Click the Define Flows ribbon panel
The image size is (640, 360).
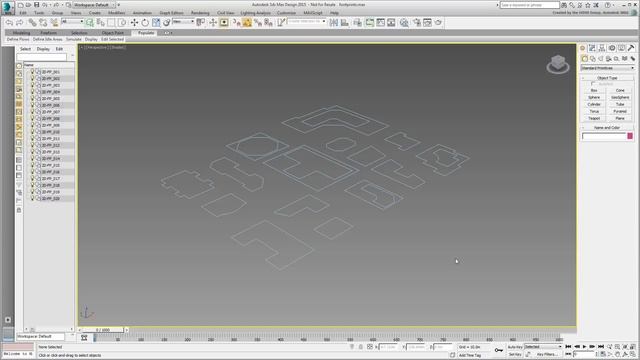[18, 39]
